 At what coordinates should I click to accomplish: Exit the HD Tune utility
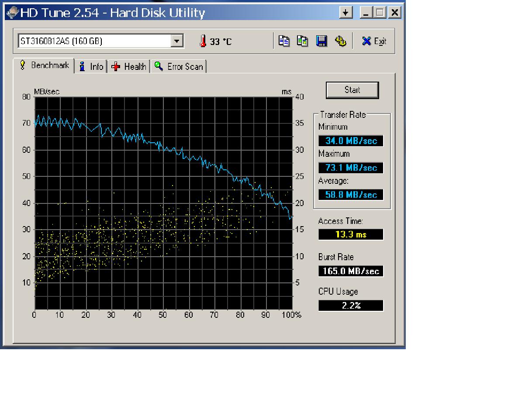(x=374, y=41)
